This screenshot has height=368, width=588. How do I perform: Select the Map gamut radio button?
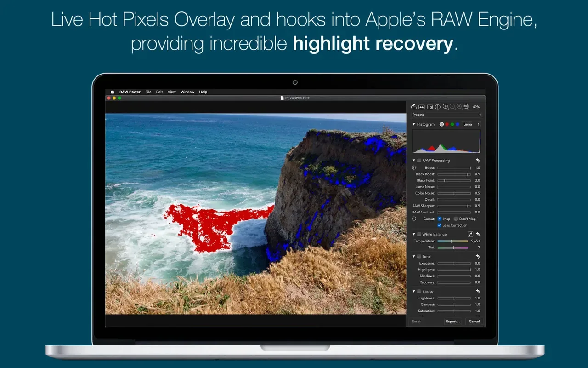[x=440, y=219]
